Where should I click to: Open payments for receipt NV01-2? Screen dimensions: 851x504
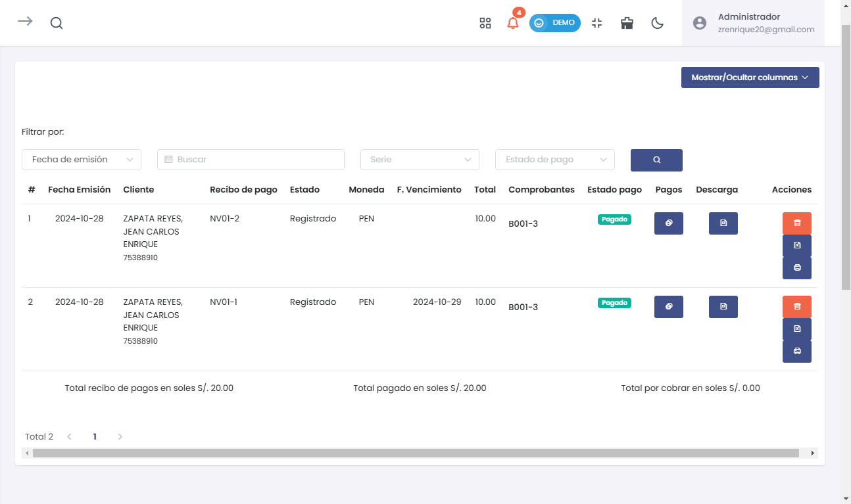point(668,223)
